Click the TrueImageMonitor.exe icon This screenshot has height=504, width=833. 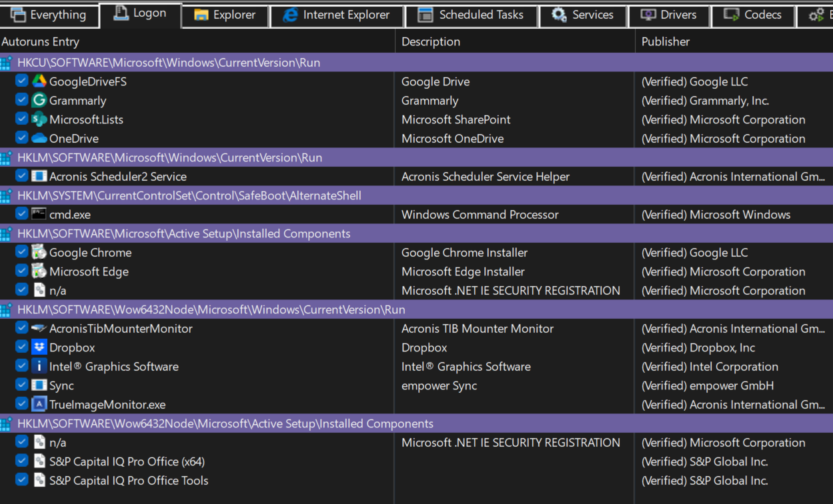click(39, 405)
